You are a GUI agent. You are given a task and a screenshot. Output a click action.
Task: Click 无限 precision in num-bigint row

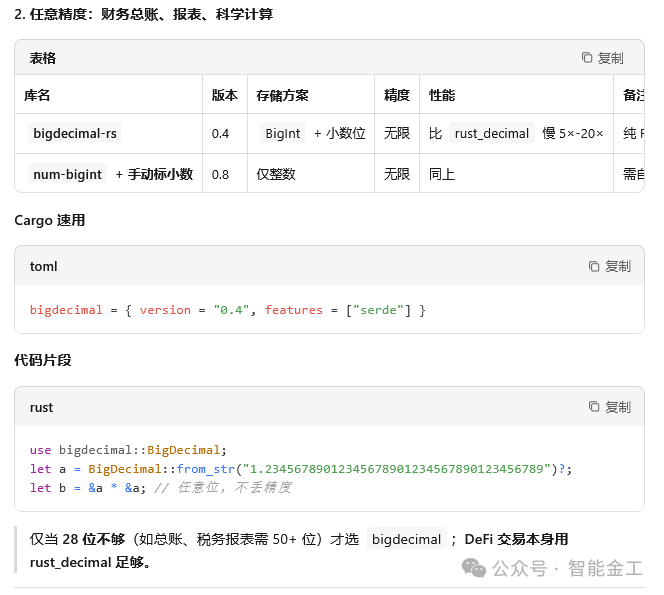click(x=397, y=174)
